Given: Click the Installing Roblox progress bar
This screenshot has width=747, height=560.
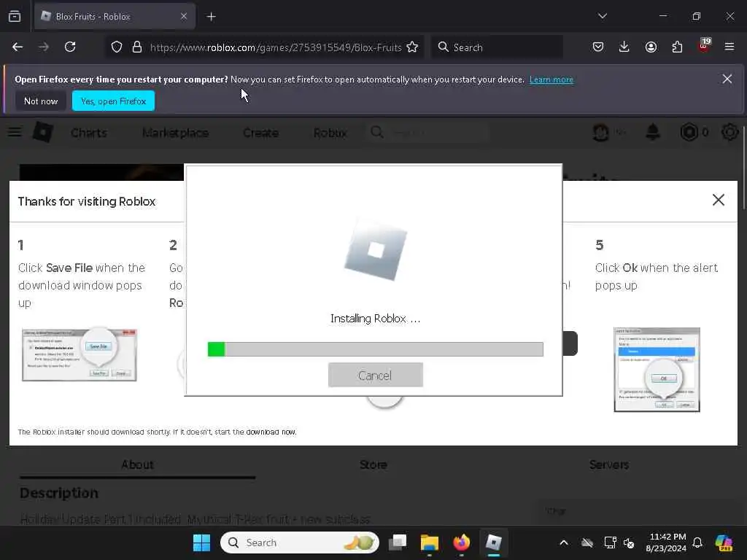Looking at the screenshot, I should pos(376,349).
